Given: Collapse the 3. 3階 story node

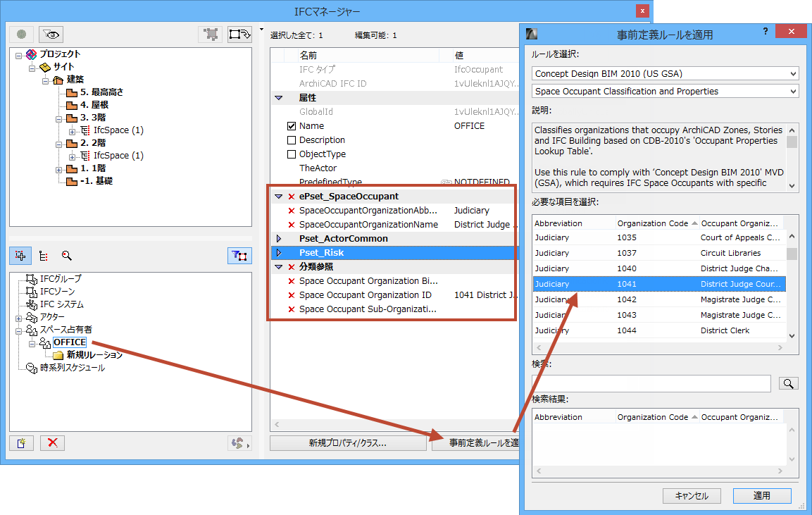Looking at the screenshot, I should 58,118.
